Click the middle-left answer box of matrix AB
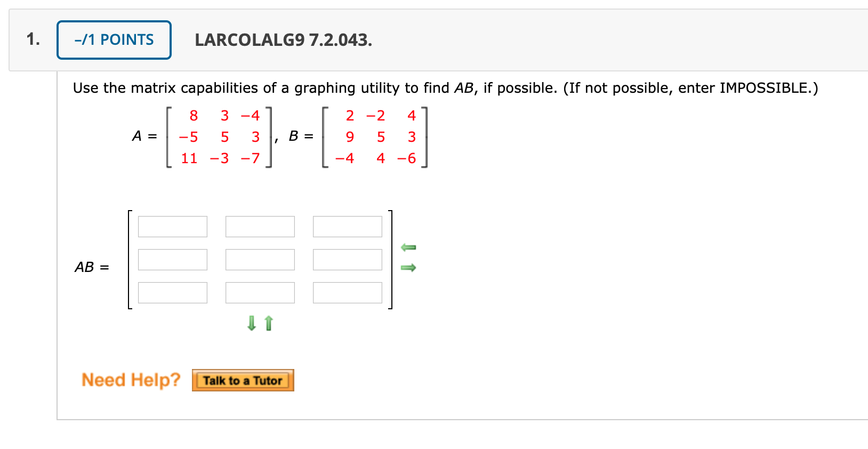Screen dimensions: 868x449 point(173,260)
